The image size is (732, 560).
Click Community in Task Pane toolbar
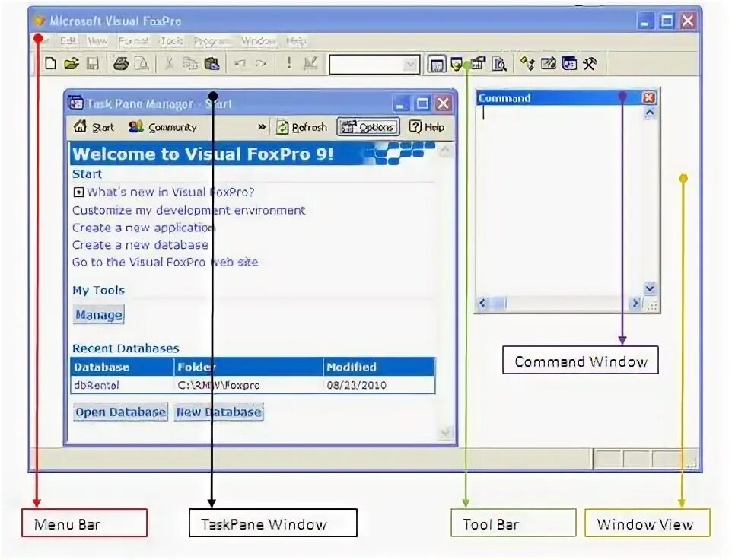click(x=163, y=127)
